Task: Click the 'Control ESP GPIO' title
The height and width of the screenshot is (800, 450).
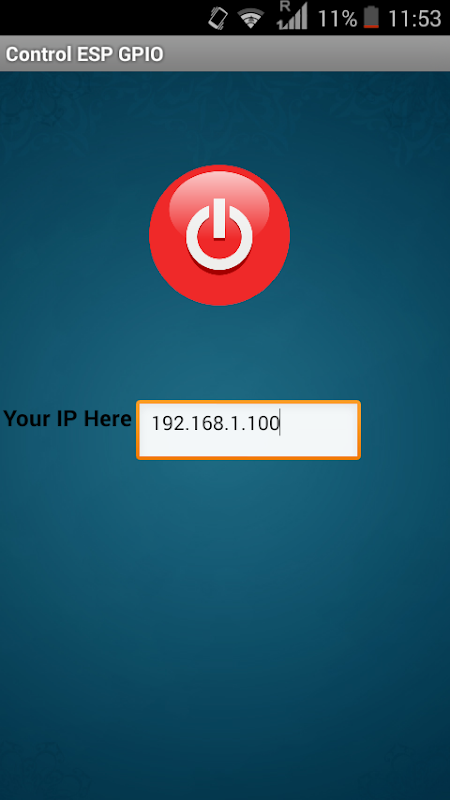Action: [84, 54]
